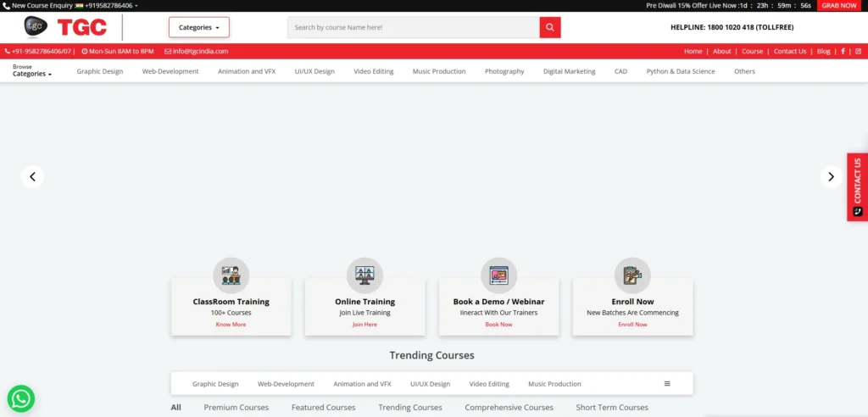Click the Know More link under ClassRoom Training
This screenshot has width=868, height=417.
(231, 325)
